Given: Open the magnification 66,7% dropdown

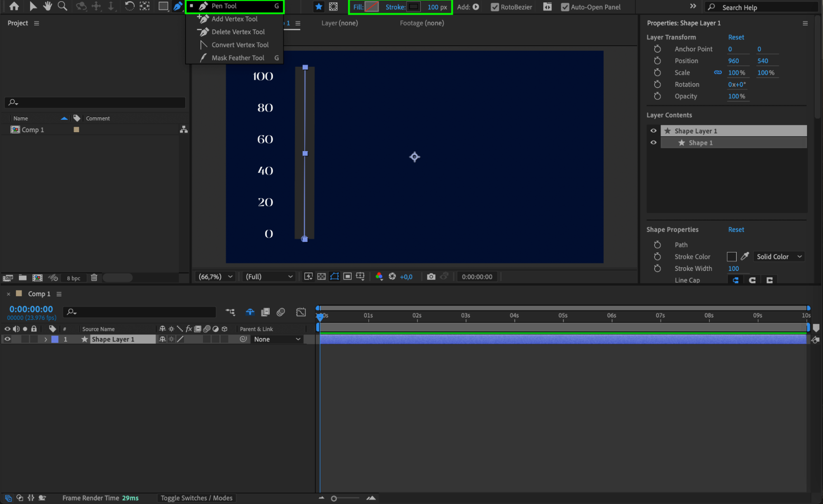Looking at the screenshot, I should [216, 277].
